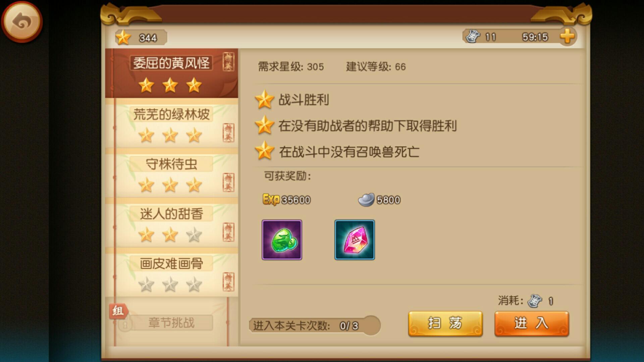Tap the golden plus to add scrolls

tap(567, 36)
